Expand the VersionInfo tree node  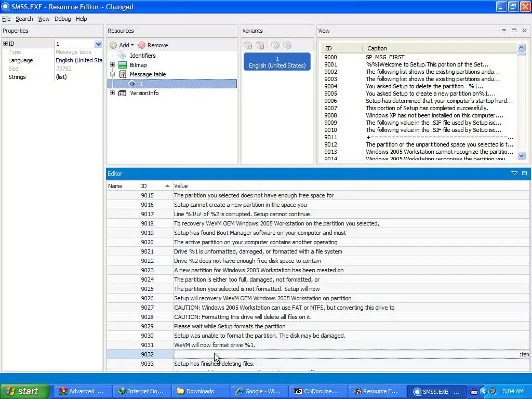pyautogui.click(x=112, y=93)
